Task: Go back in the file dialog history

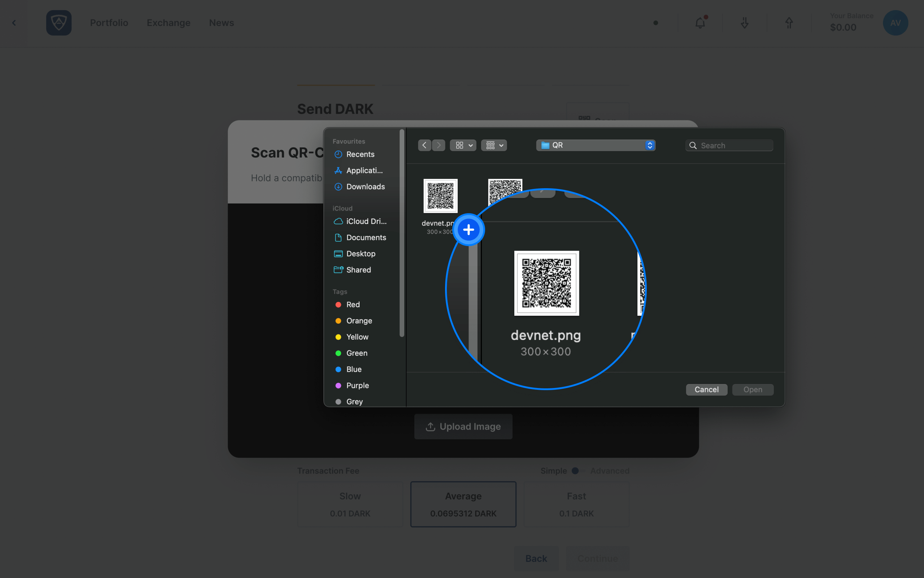Action: point(424,145)
